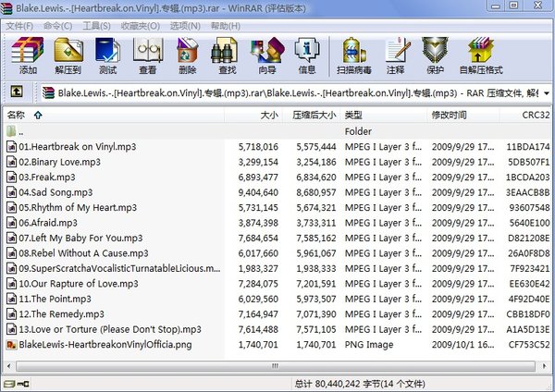Click the file icon of 06.Afraid.mp3
Image resolution: width=555 pixels, height=392 pixels.
point(12,223)
